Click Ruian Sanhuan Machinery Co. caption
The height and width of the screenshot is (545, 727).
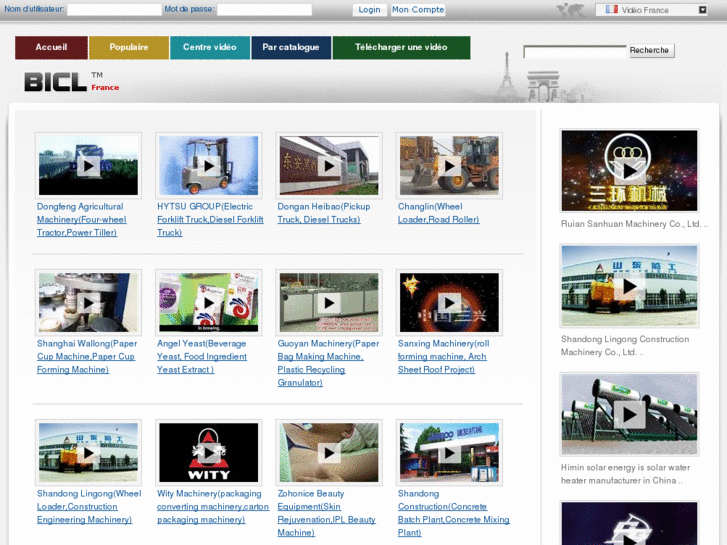634,224
